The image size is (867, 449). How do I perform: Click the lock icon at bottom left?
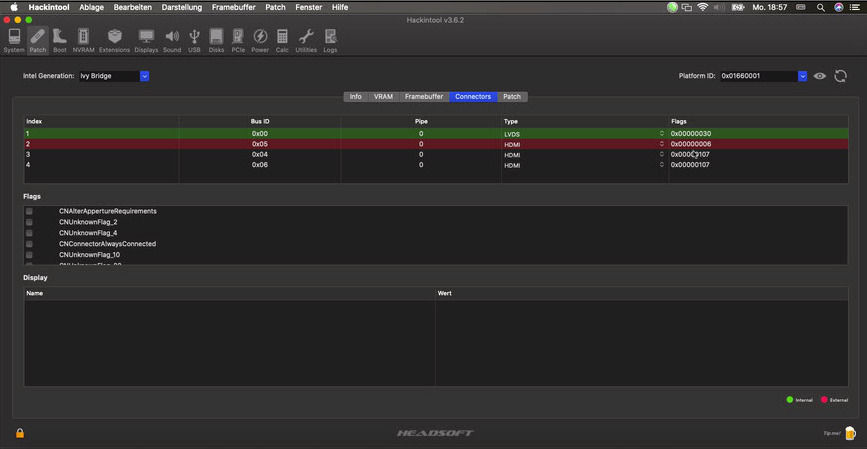pos(20,433)
